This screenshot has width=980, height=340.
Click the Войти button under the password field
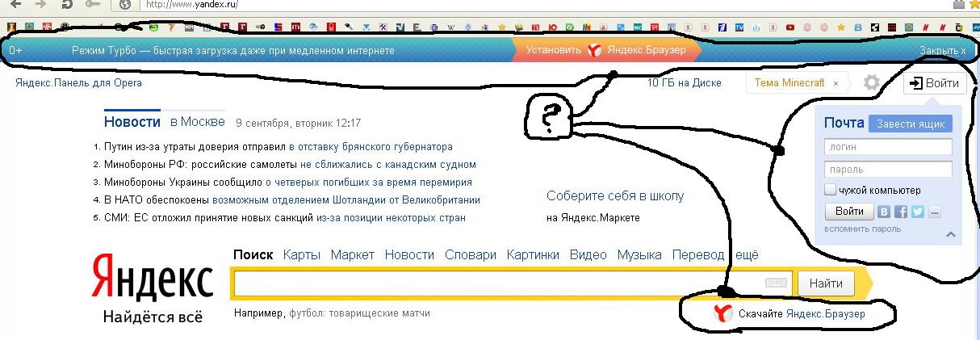(x=848, y=212)
